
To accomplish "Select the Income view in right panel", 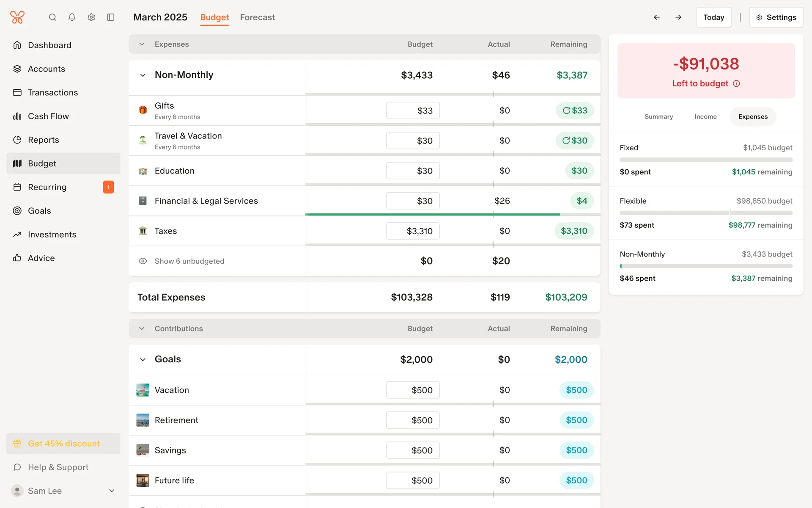I will click(705, 117).
